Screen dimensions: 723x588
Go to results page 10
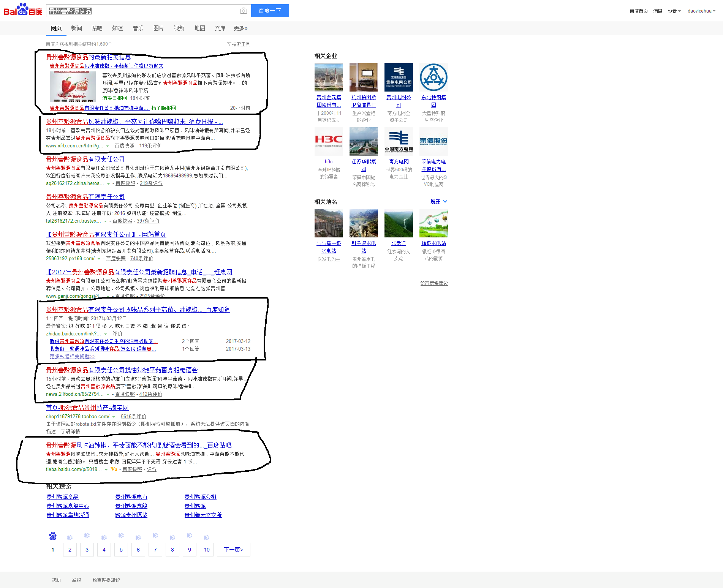(x=207, y=550)
